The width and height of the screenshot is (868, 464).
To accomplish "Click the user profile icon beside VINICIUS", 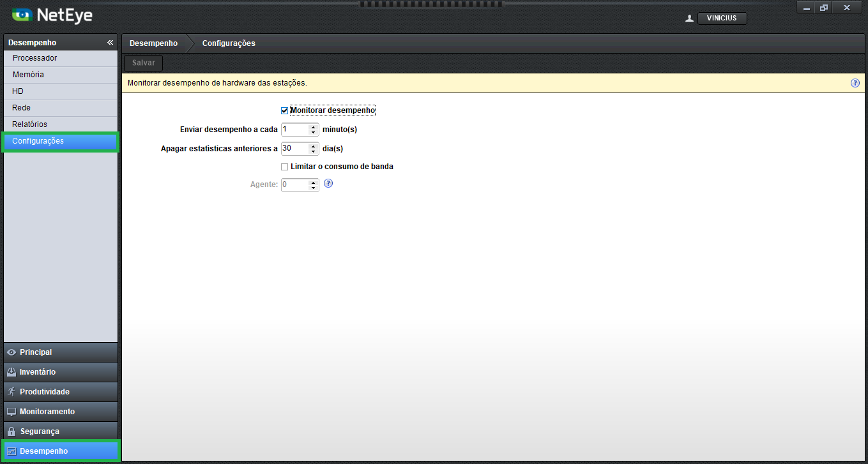I will [689, 19].
